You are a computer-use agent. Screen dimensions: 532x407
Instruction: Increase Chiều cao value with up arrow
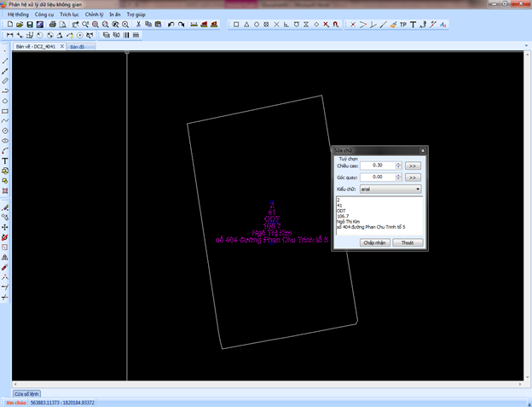point(398,163)
